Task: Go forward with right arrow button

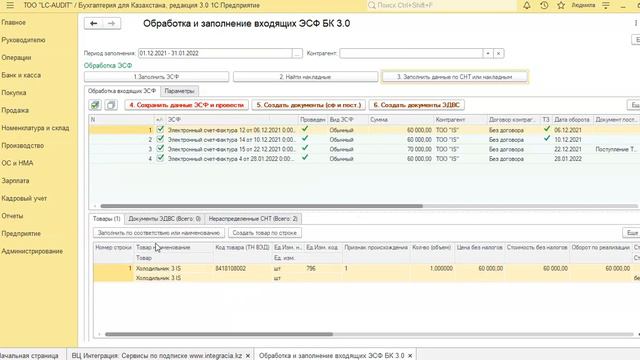Action: (x=111, y=24)
